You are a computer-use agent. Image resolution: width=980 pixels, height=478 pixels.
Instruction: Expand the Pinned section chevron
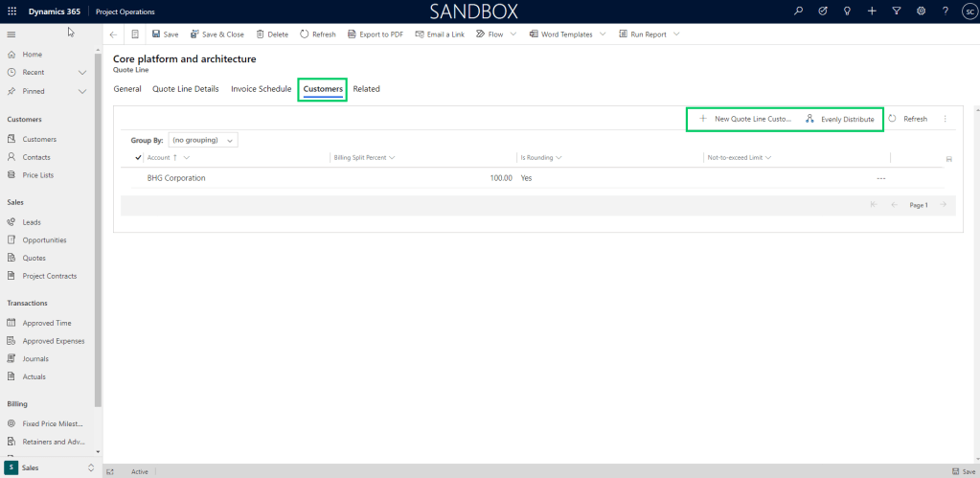coord(82,91)
